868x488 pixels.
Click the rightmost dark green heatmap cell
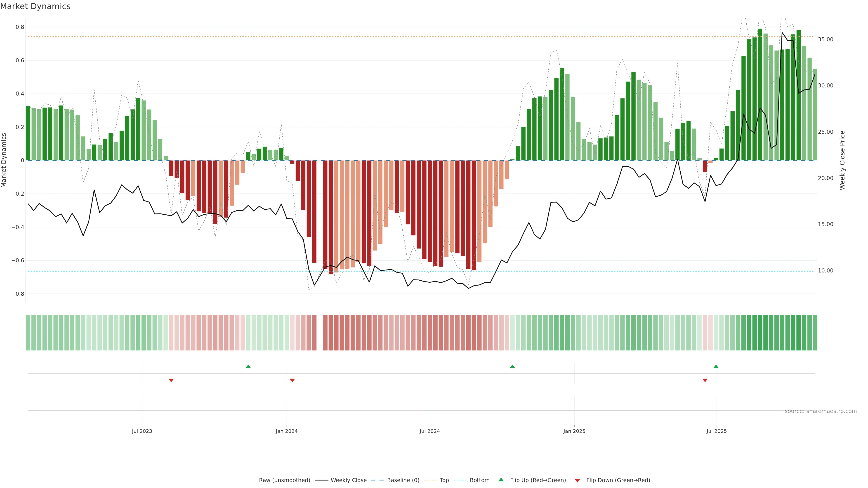tap(815, 333)
